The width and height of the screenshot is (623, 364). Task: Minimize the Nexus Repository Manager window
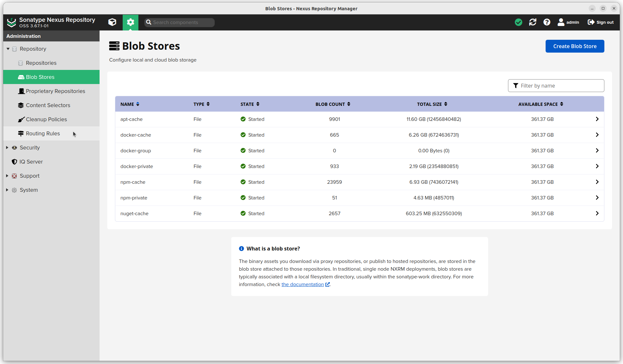[592, 8]
